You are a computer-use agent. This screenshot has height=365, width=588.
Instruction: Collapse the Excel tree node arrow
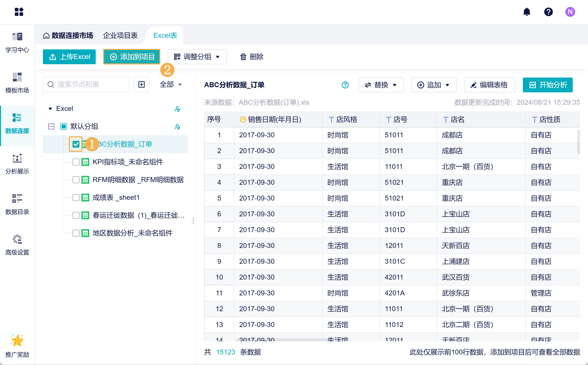50,109
